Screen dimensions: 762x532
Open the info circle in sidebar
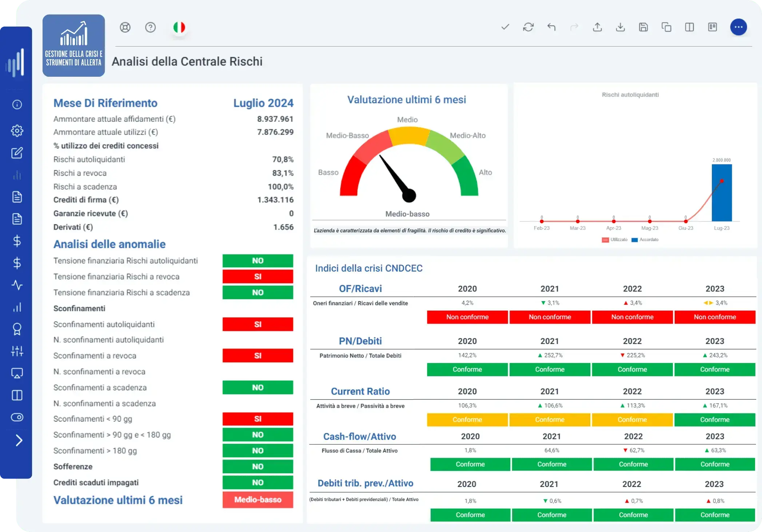tap(17, 104)
